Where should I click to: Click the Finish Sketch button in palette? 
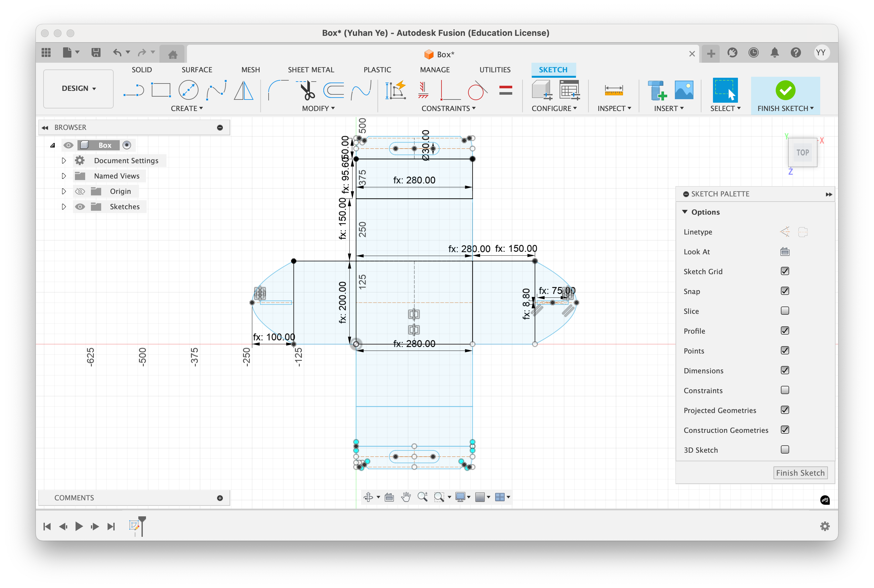click(800, 473)
